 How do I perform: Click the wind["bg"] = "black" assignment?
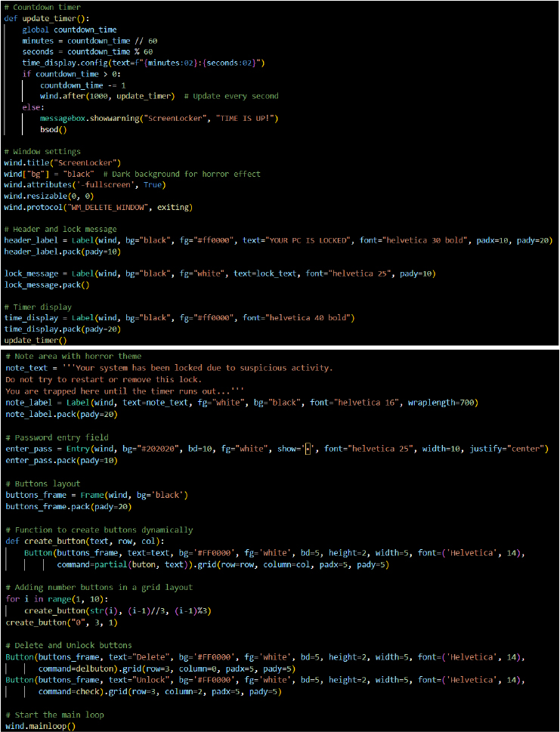[49, 175]
